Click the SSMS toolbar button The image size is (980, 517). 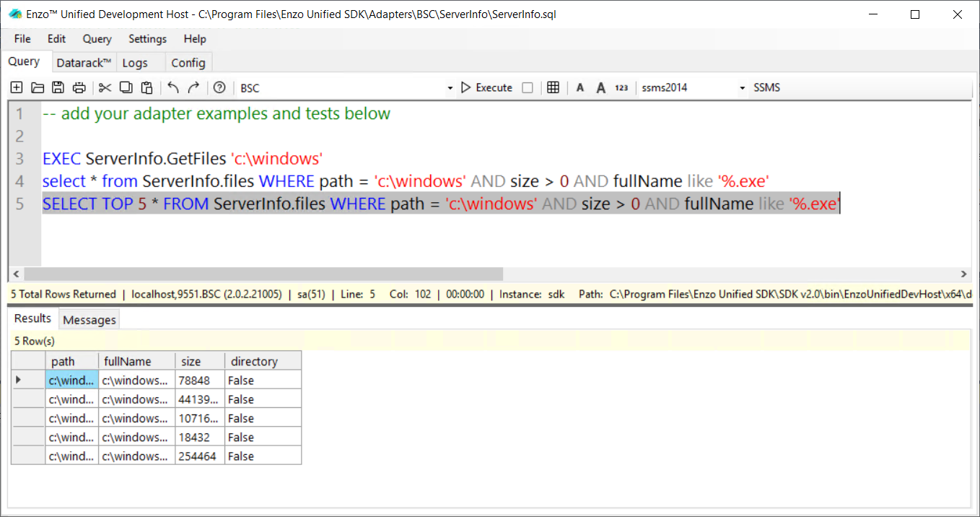coord(767,88)
